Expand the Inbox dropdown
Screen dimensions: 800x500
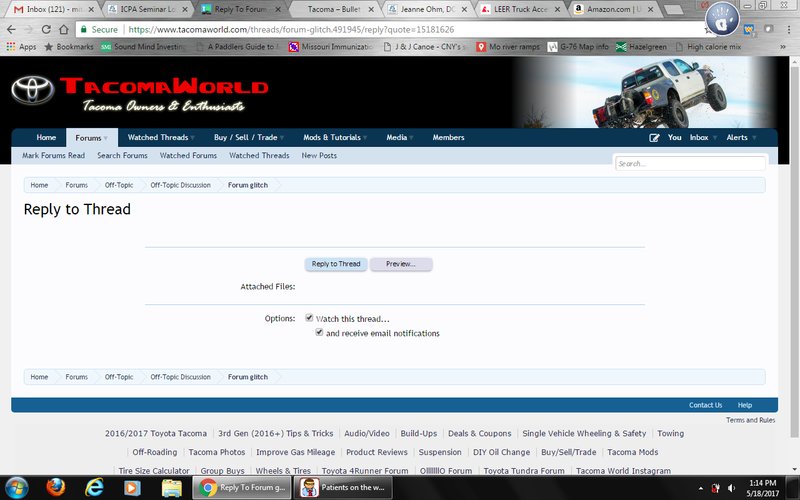(x=715, y=138)
